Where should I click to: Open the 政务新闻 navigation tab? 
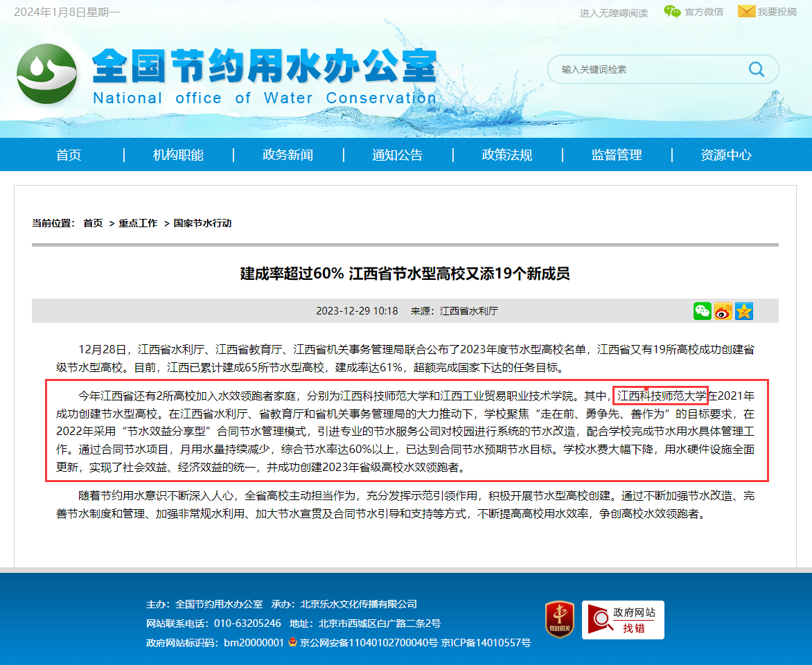[x=288, y=155]
